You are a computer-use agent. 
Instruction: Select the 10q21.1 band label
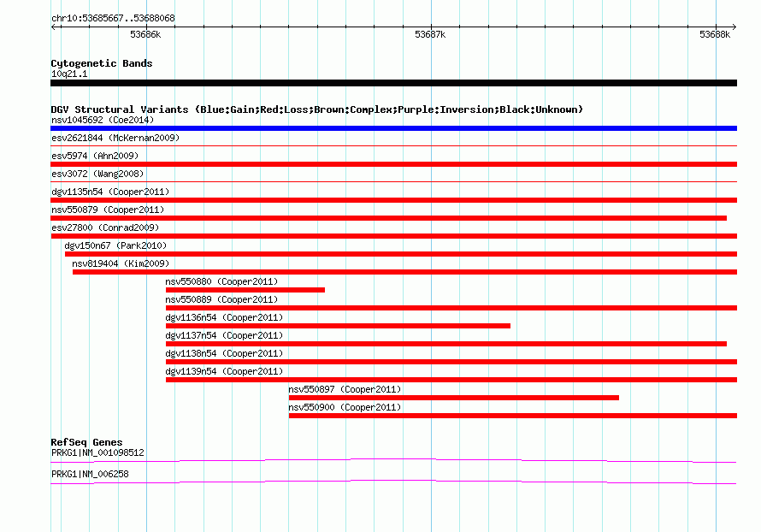pos(69,74)
